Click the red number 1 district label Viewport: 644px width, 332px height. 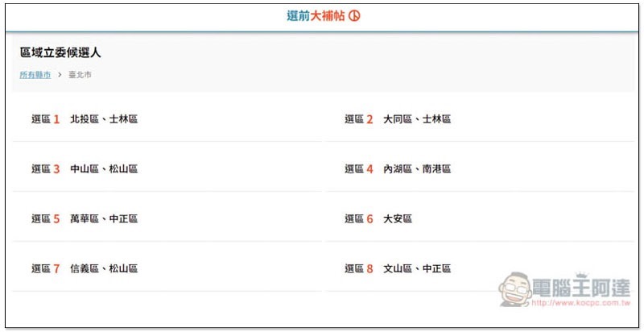click(x=56, y=119)
